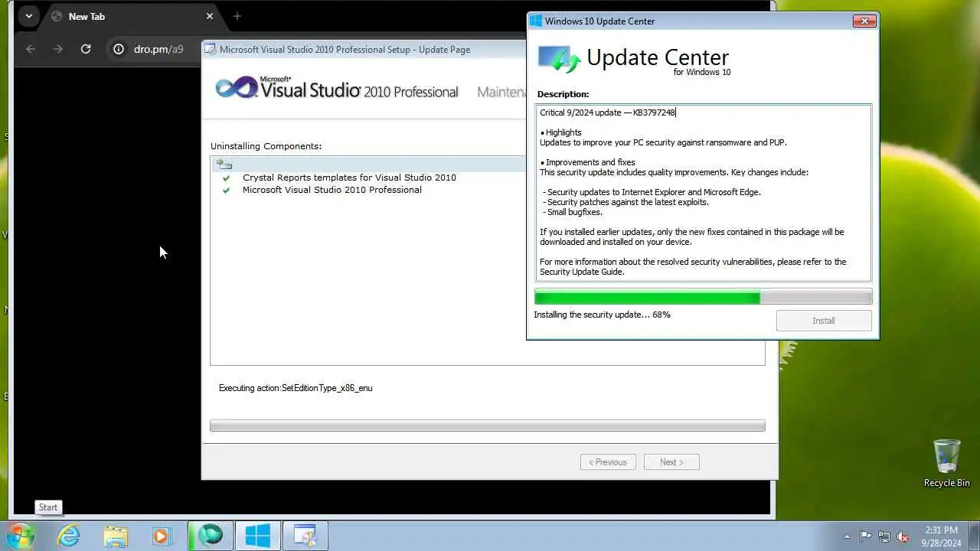This screenshot has height=551, width=980.
Task: Click the Windows 10 Update Center title bar icon
Action: [536, 21]
